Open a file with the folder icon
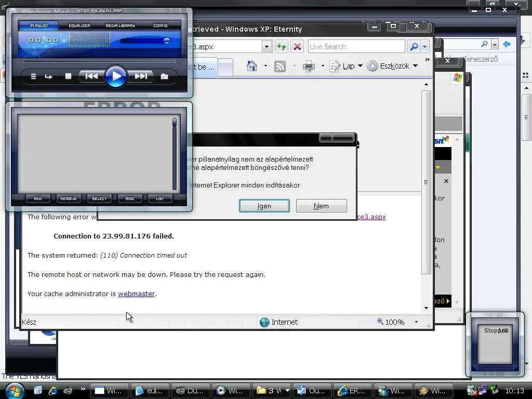Screen dimensions: 532x399 click(164, 77)
